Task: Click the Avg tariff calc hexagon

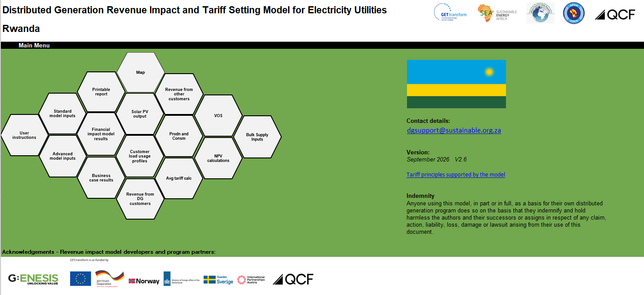Action: [179, 178]
